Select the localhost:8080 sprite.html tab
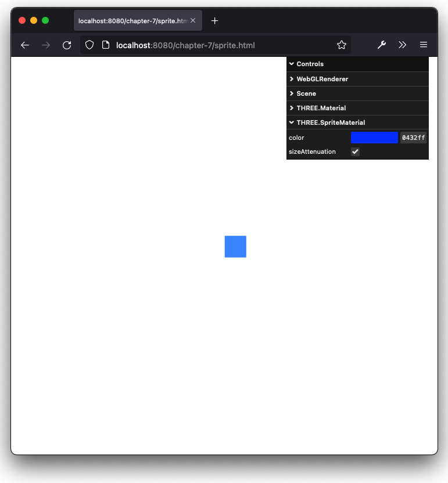The image size is (448, 483). (138, 21)
